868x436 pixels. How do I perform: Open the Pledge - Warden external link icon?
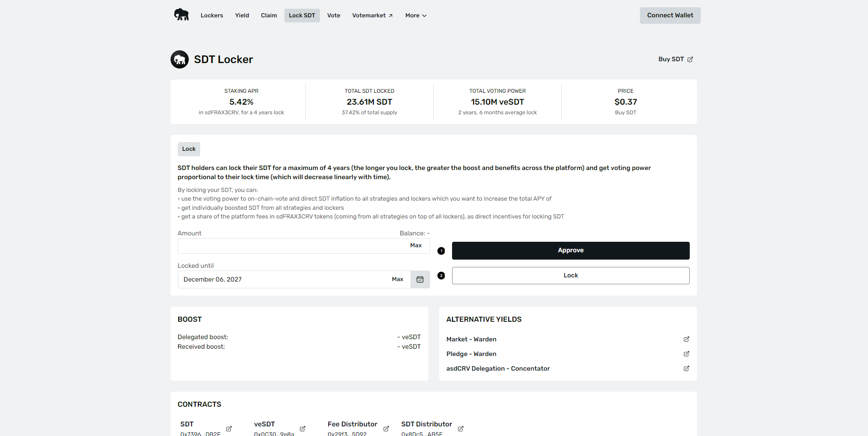tap(686, 354)
